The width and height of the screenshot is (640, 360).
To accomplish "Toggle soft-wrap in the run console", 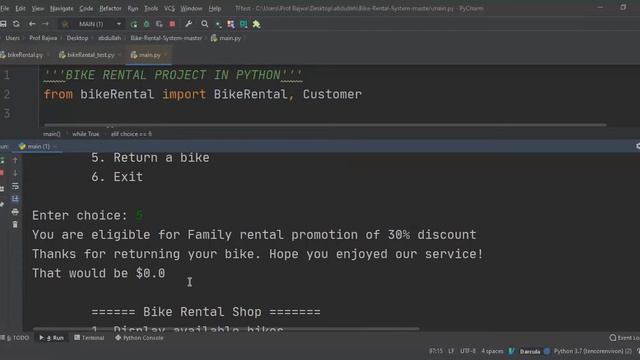I will click(x=15, y=186).
